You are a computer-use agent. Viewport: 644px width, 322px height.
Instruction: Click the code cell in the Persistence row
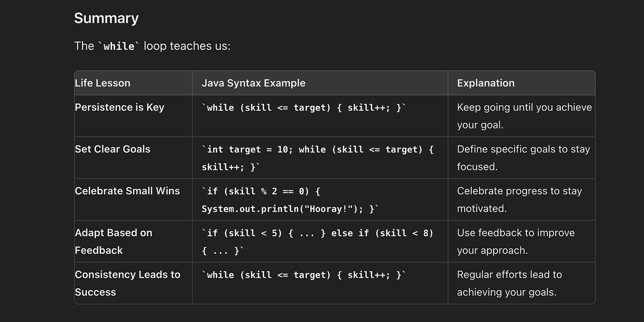point(304,107)
